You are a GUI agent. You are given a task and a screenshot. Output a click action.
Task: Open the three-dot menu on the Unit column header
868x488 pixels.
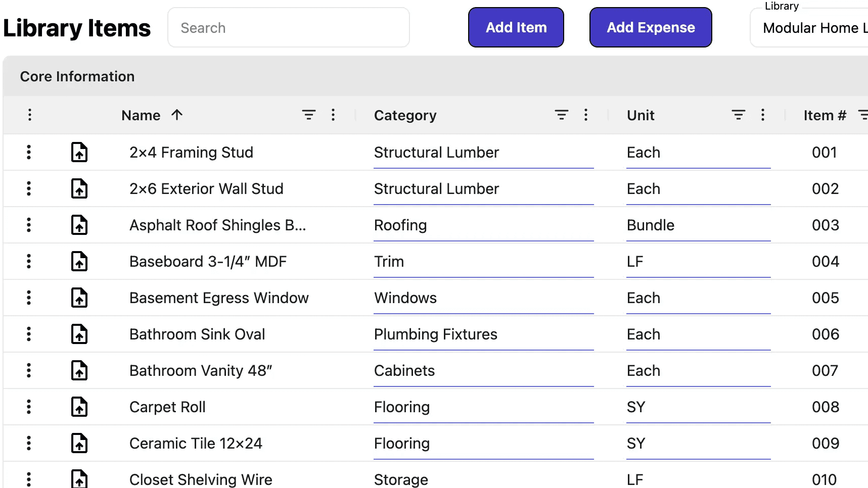pyautogui.click(x=763, y=115)
